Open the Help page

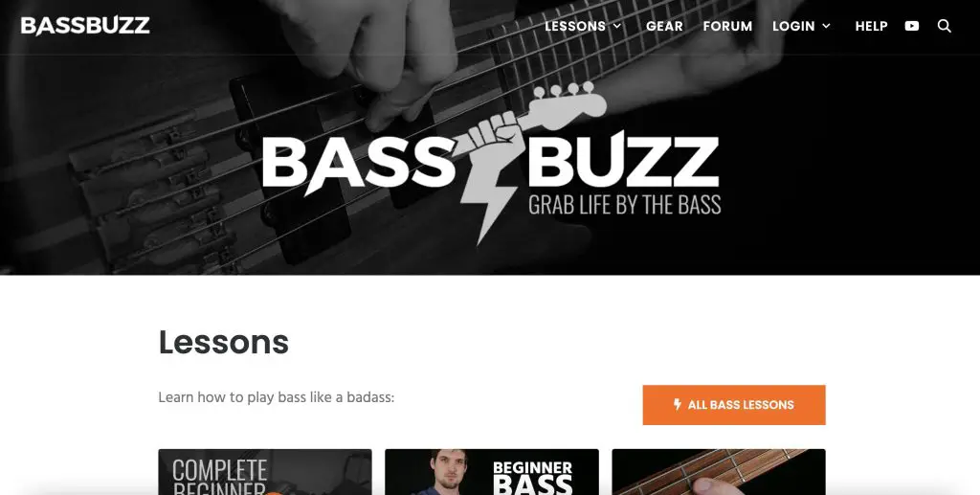coord(871,26)
